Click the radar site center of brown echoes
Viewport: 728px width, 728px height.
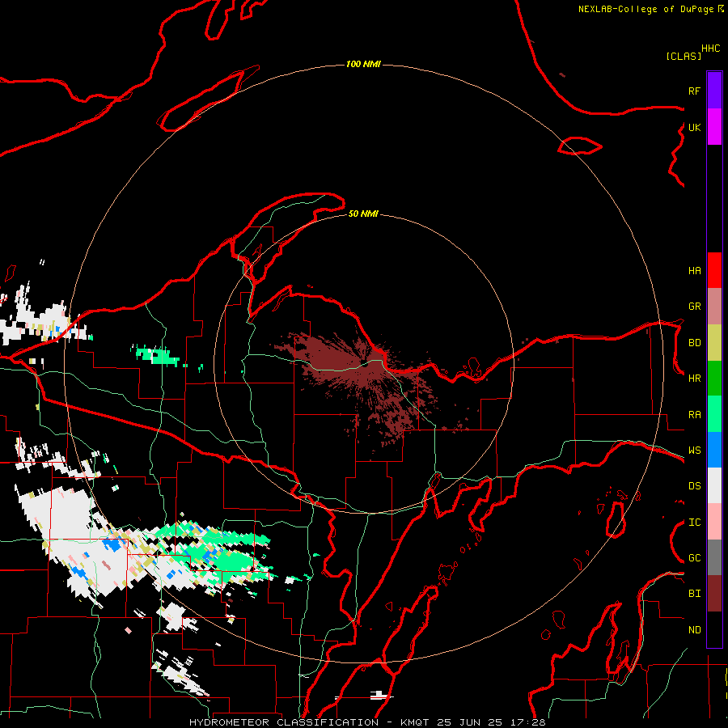point(365,365)
